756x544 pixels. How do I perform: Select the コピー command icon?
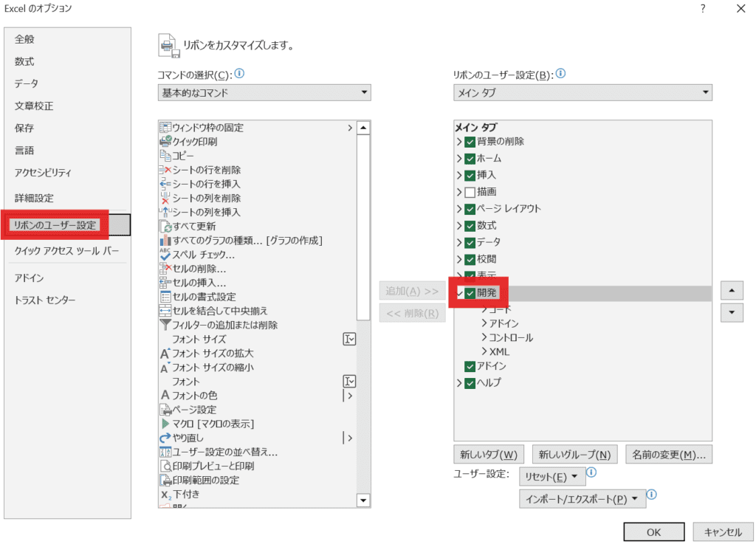165,156
